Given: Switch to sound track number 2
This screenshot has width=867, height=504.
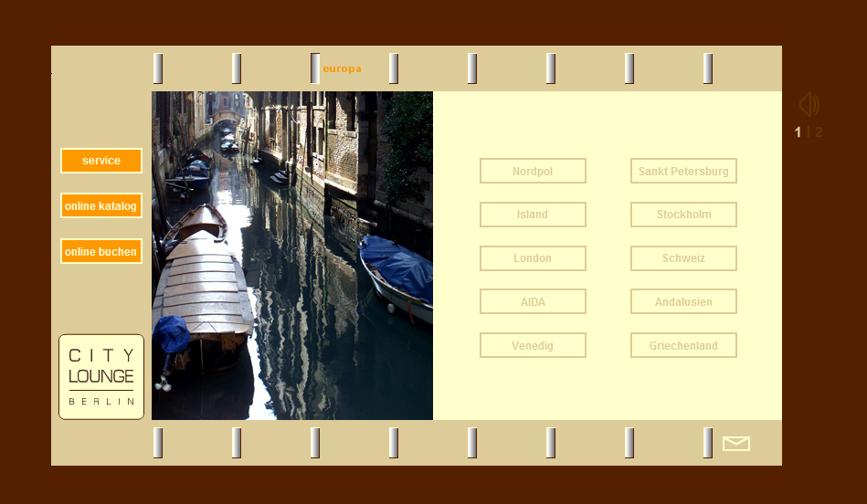Looking at the screenshot, I should tap(819, 132).
